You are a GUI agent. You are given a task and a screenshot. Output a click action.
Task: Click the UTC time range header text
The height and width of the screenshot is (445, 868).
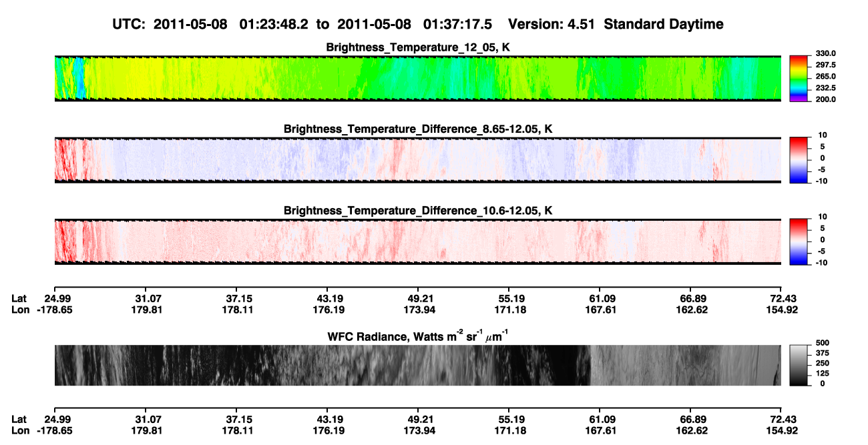pyautogui.click(x=304, y=25)
